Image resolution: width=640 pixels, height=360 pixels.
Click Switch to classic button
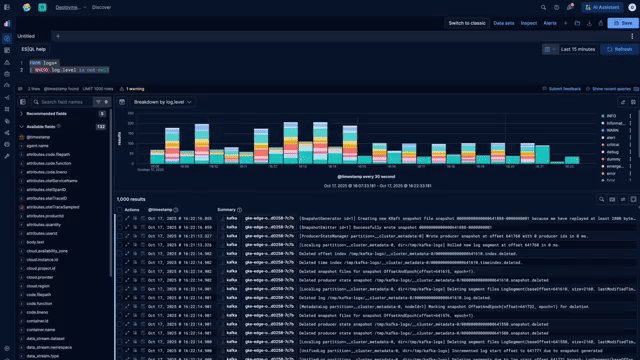click(467, 23)
